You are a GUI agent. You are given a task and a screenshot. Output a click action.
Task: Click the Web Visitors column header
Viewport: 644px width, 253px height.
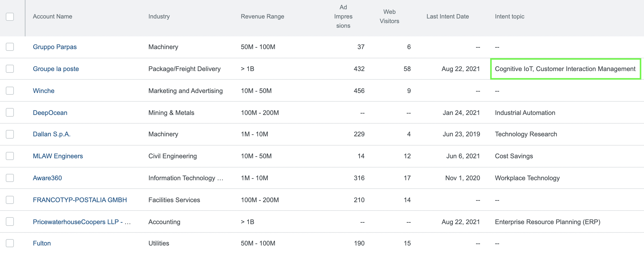(389, 16)
